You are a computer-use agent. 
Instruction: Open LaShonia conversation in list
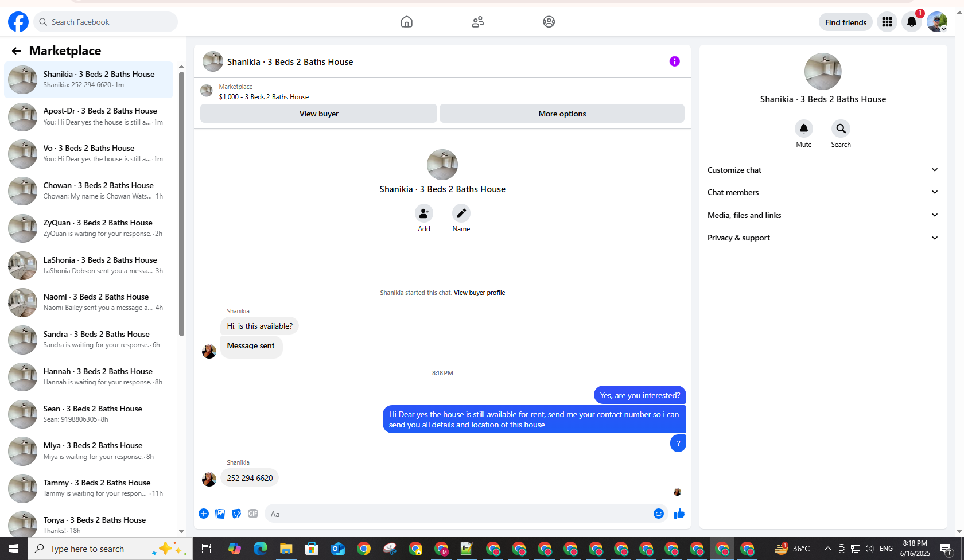click(89, 266)
